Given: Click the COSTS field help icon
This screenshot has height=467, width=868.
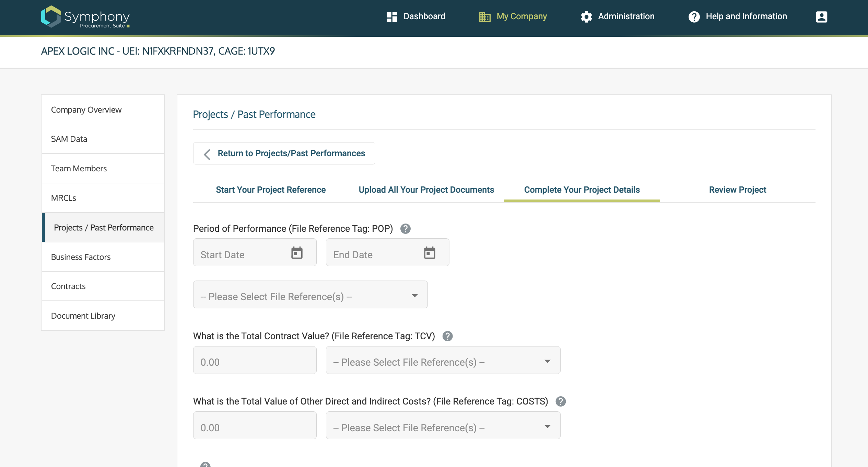Looking at the screenshot, I should click(561, 401).
